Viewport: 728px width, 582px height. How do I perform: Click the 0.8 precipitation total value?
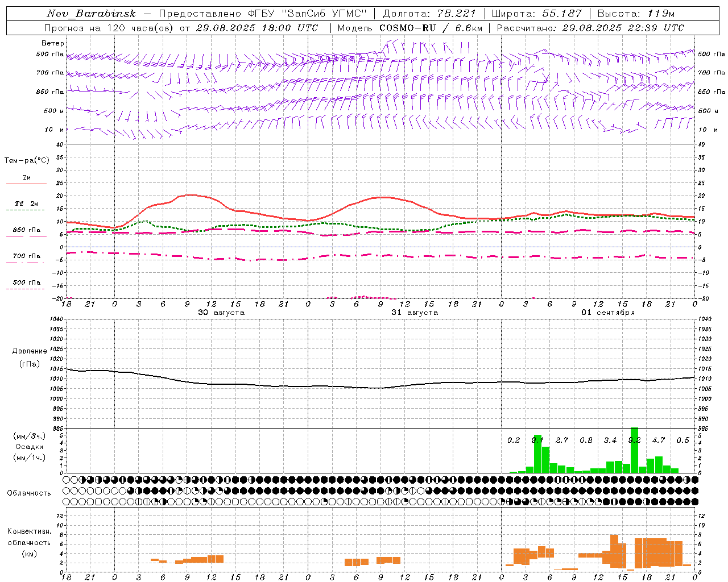coord(586,440)
